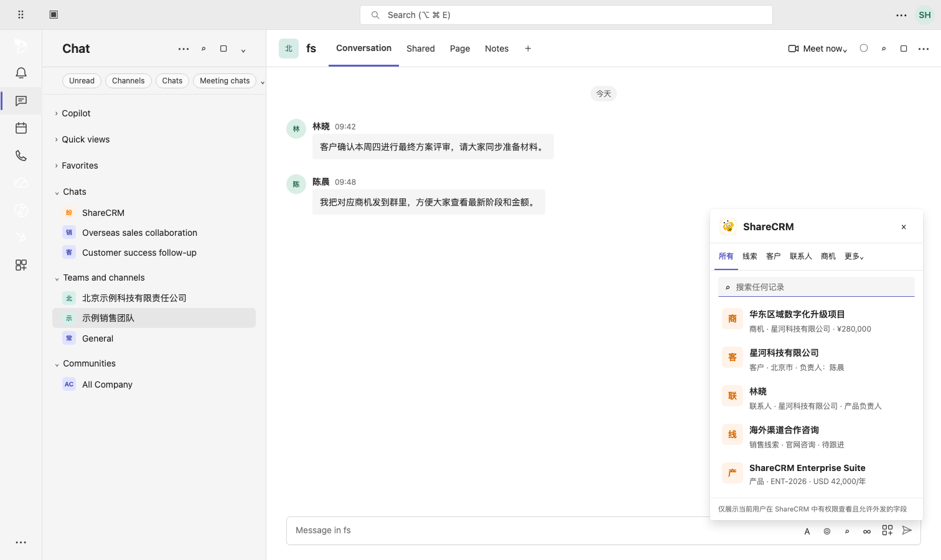Image resolution: width=941 pixels, height=560 pixels.
Task: Click the SH profile avatar
Action: 925,15
